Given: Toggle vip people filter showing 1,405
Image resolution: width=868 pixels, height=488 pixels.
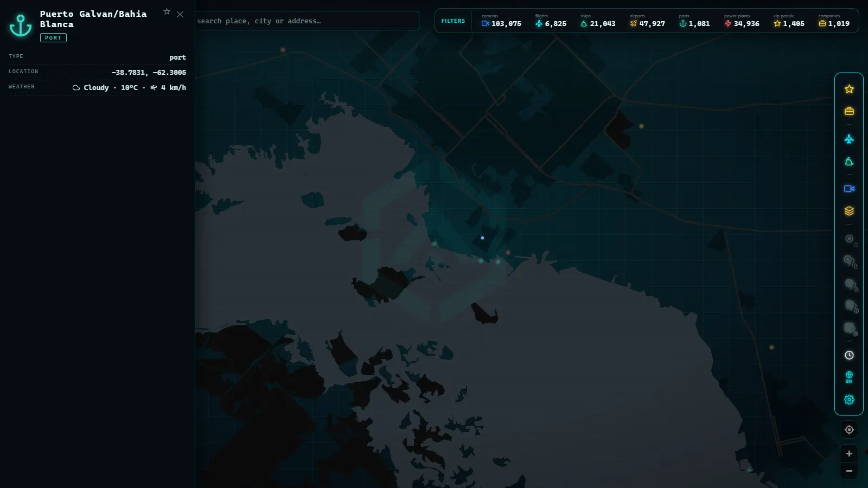Looking at the screenshot, I should 789,21.
